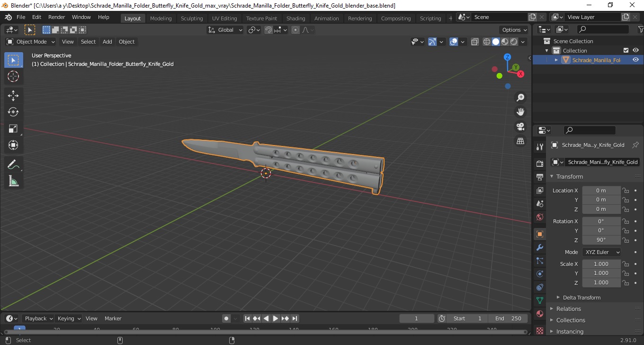Click the Rotation Z 90° field

601,240
